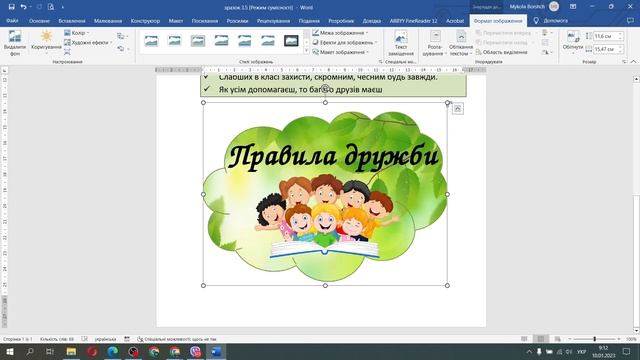Apply the first picture style thumbnail
640x360 pixels.
tap(151, 41)
